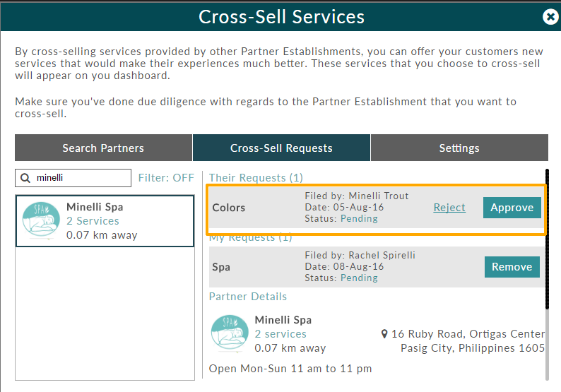Close the Cross-Sell Services dialog
The image size is (561, 392).
coord(550,17)
